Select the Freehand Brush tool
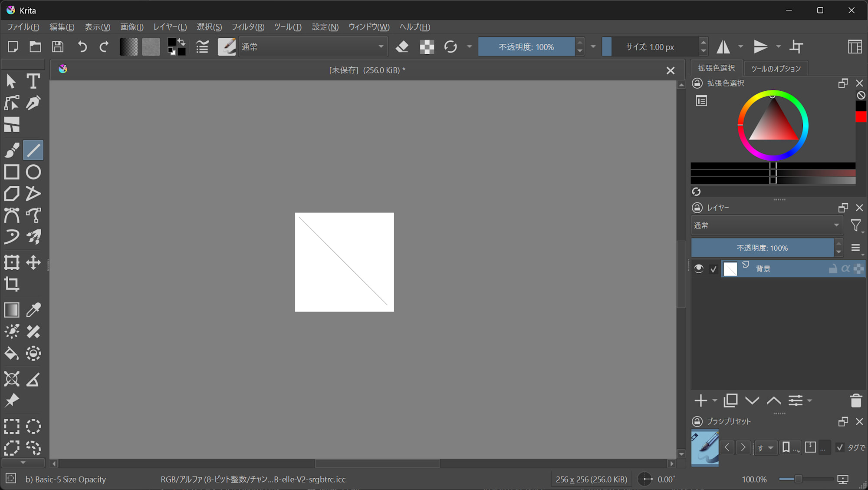 pyautogui.click(x=11, y=150)
